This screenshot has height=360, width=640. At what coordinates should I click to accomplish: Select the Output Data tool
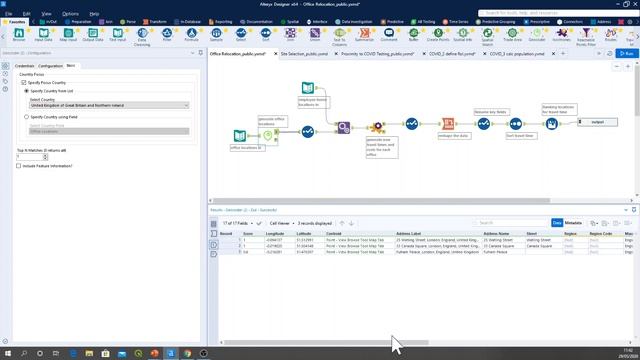click(93, 34)
